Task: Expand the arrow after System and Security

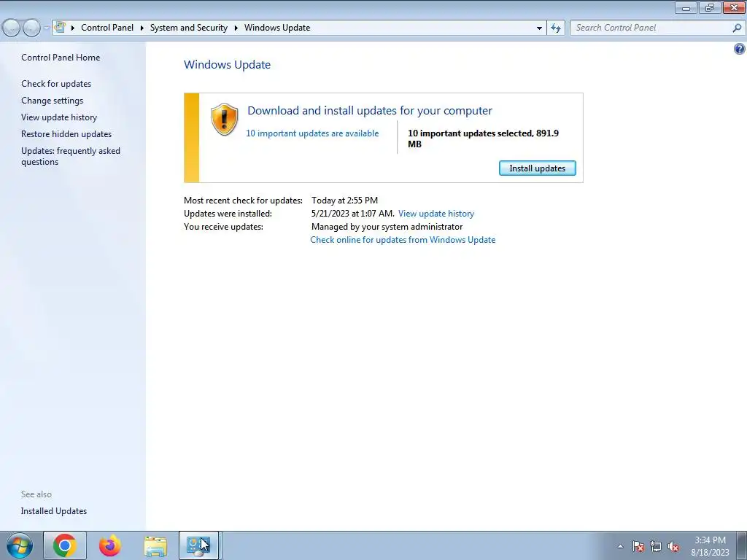Action: tap(236, 28)
